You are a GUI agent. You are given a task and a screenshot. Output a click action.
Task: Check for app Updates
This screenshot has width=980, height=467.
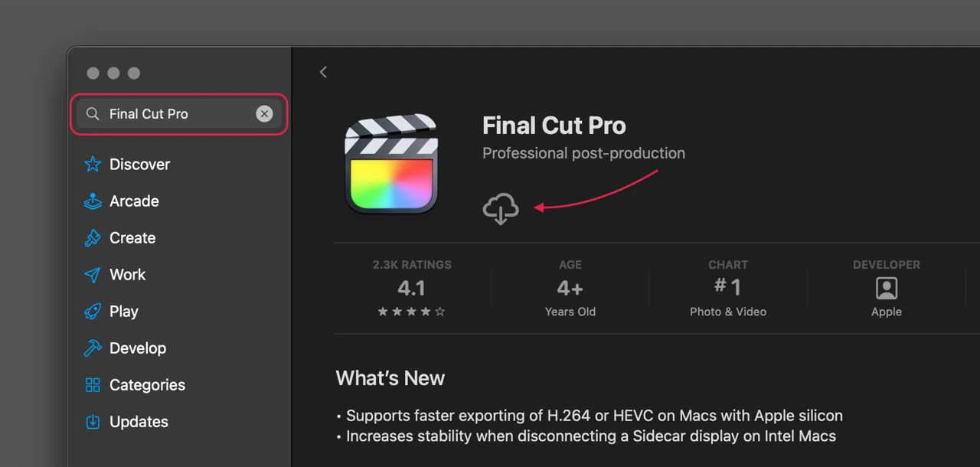[x=139, y=421]
